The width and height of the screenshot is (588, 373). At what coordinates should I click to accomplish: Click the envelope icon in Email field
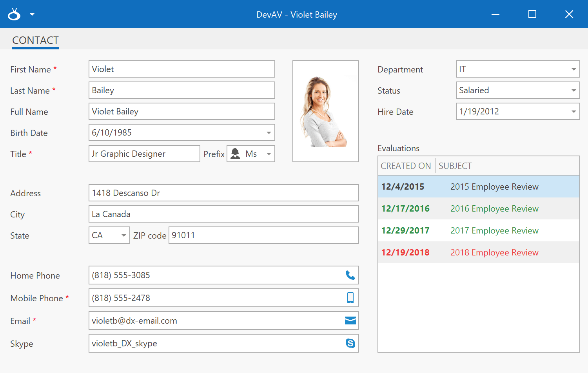coord(350,321)
